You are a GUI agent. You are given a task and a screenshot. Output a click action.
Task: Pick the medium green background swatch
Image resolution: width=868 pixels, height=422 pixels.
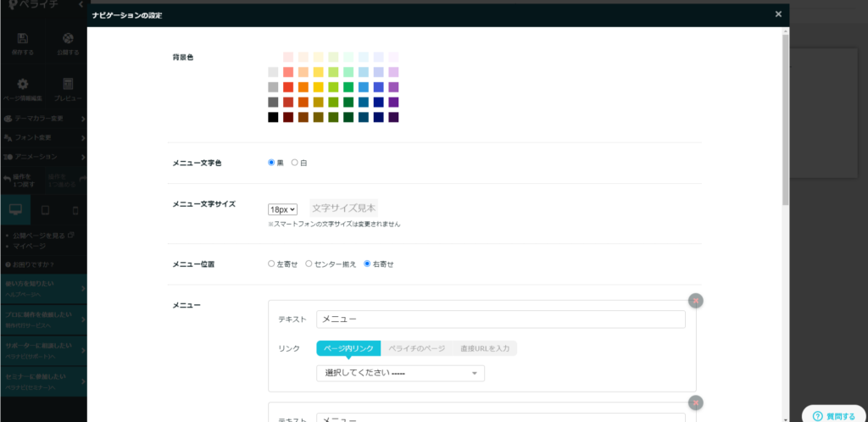pos(348,87)
